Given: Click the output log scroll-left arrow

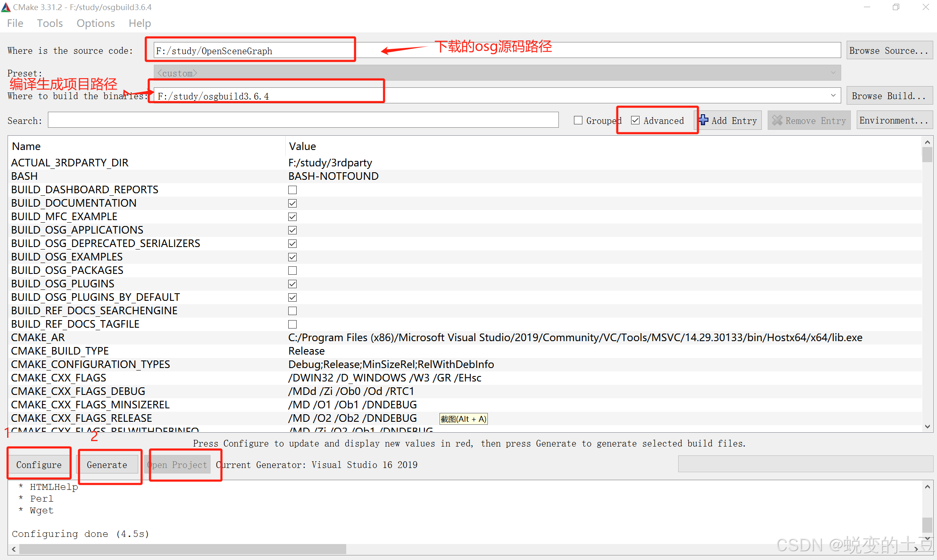Looking at the screenshot, I should click(14, 549).
